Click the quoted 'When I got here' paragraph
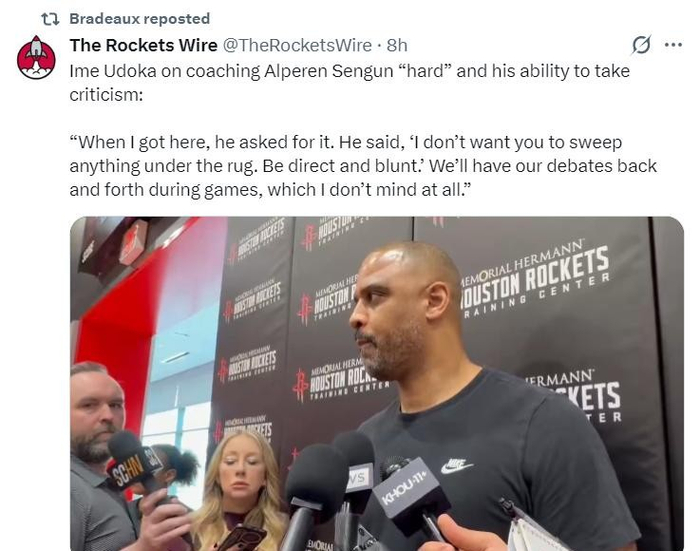700x551 pixels. coord(363,166)
